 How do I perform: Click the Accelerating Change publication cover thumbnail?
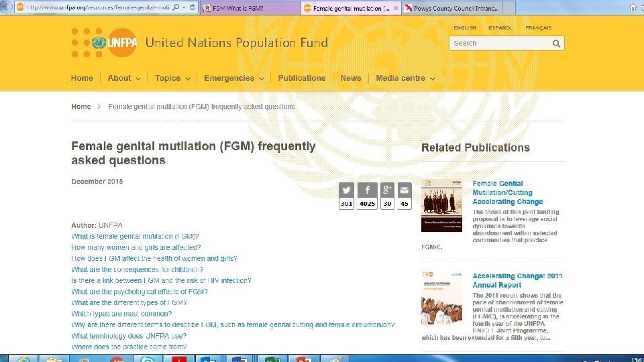[x=441, y=206]
